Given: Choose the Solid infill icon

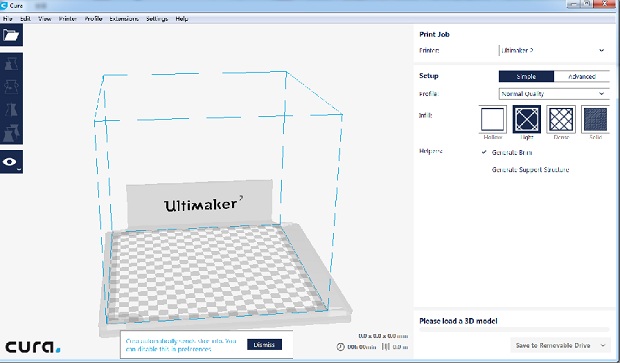Looking at the screenshot, I should 595,119.
